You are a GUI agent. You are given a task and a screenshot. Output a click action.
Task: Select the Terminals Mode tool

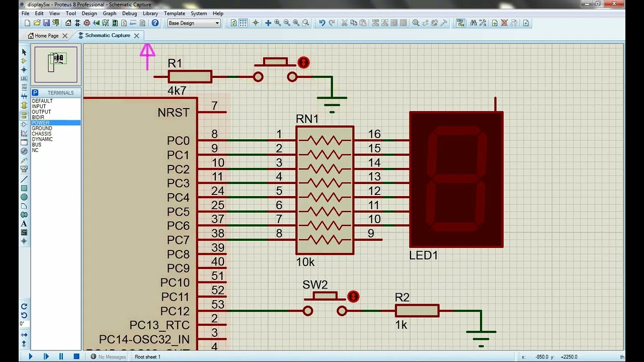(24, 115)
